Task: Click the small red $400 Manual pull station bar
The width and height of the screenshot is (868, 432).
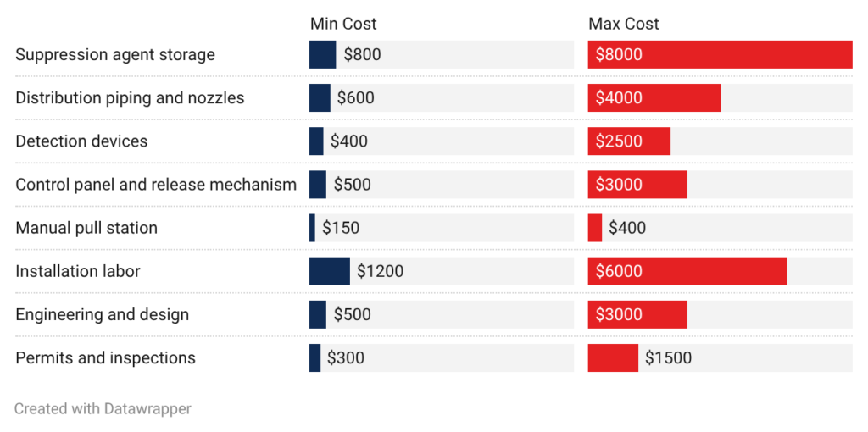Action: 595,228
